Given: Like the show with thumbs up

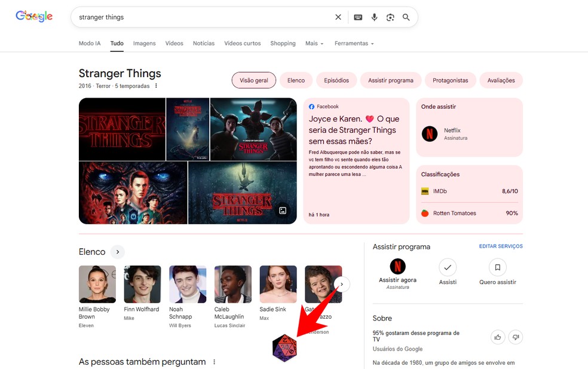Looking at the screenshot, I should click(x=498, y=337).
